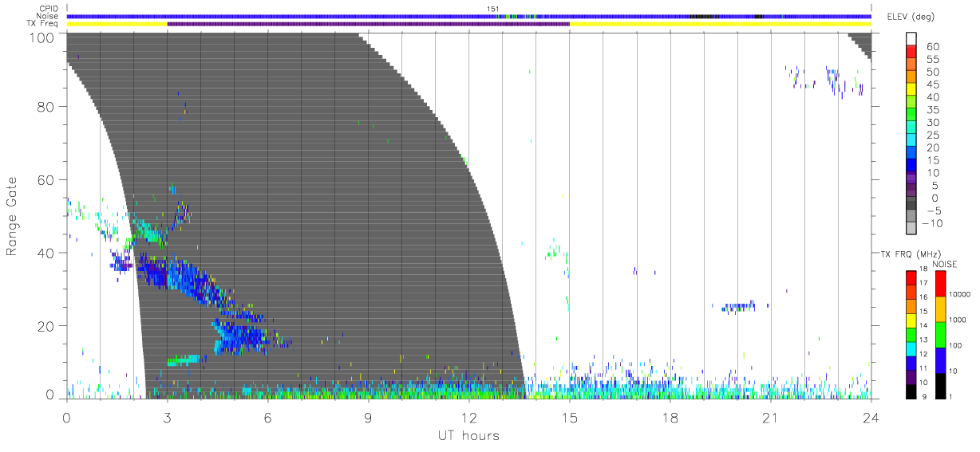Click the red segment of ELEV colorbar

pos(911,51)
